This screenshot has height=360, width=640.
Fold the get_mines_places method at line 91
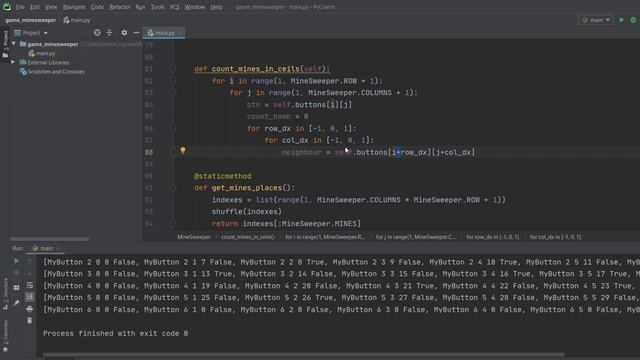click(173, 188)
